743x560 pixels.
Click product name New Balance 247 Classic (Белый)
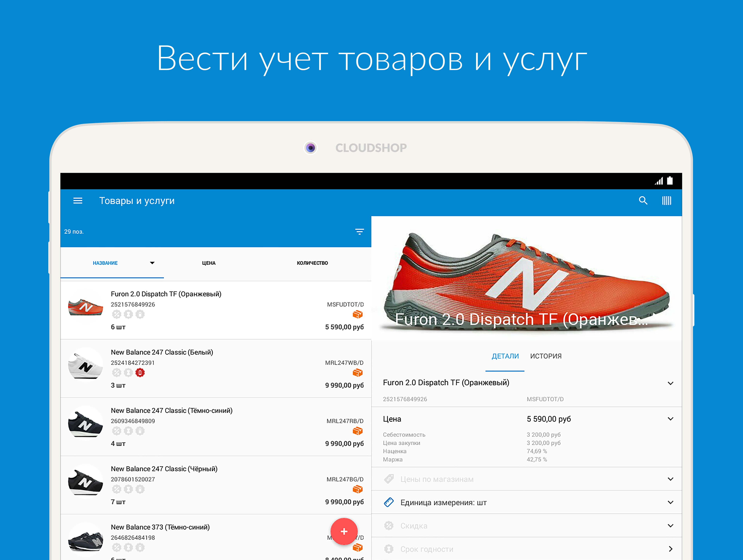click(x=162, y=352)
